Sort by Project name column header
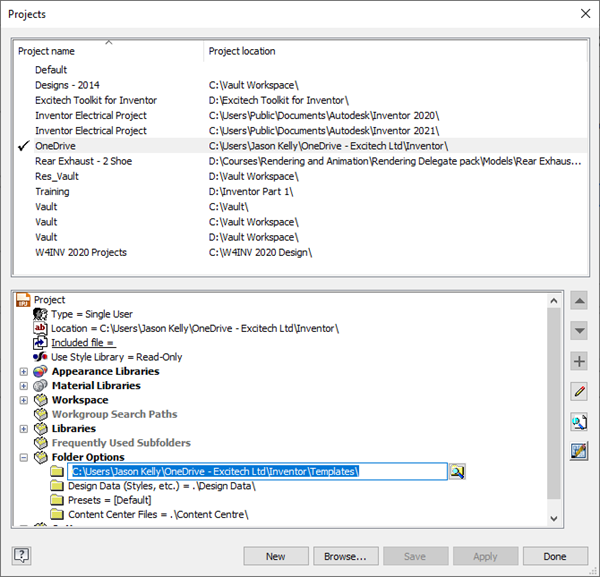Image resolution: width=600 pixels, height=577 pixels. (x=109, y=51)
